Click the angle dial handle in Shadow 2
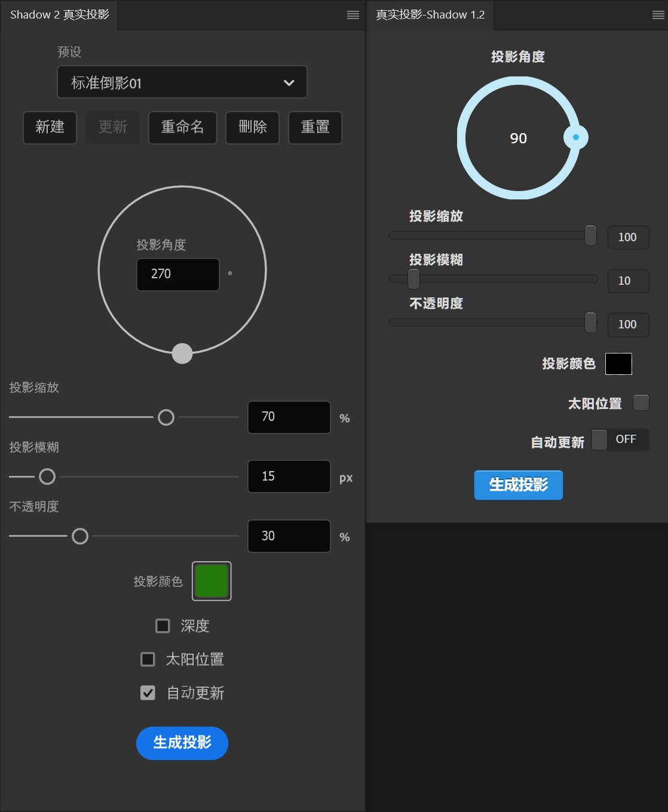 click(182, 353)
